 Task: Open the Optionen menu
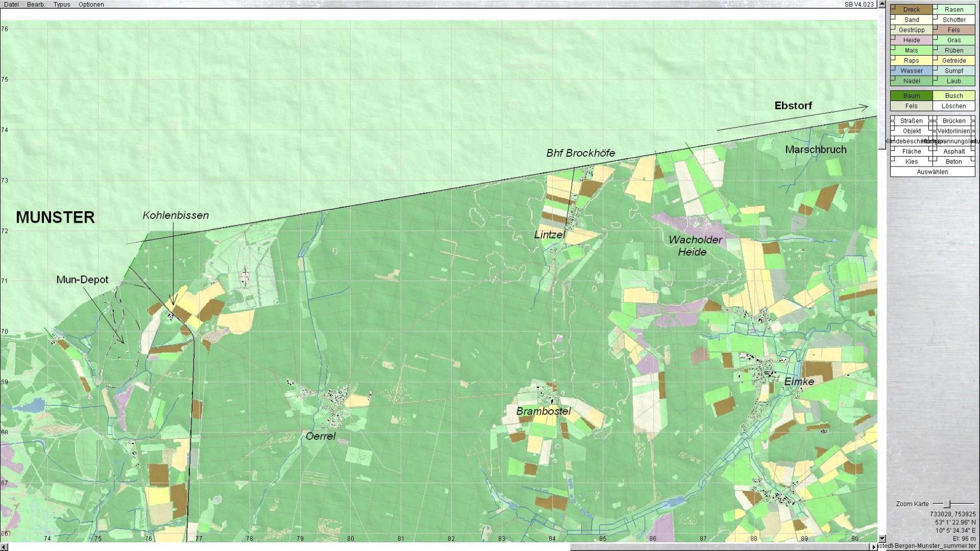tap(91, 5)
